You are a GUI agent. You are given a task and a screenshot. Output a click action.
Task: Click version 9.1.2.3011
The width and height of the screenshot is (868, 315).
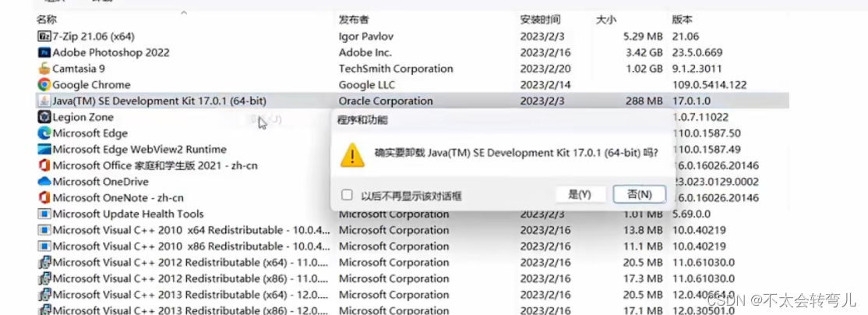coord(696,69)
